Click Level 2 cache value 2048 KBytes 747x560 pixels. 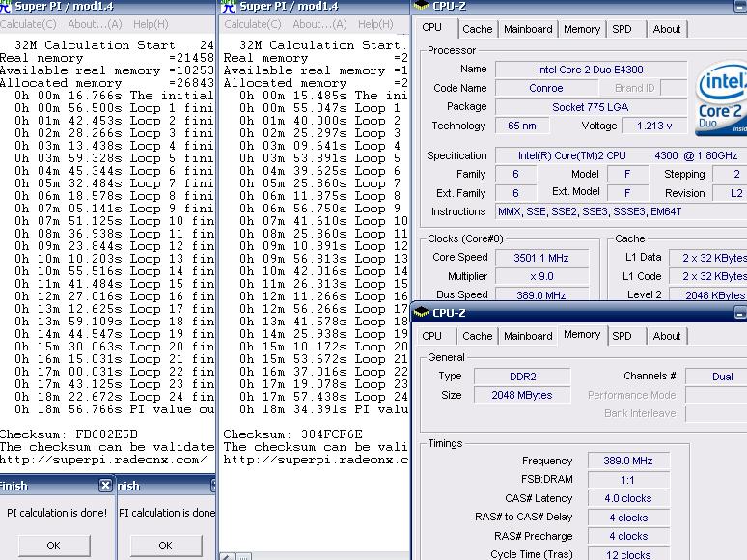tap(708, 294)
